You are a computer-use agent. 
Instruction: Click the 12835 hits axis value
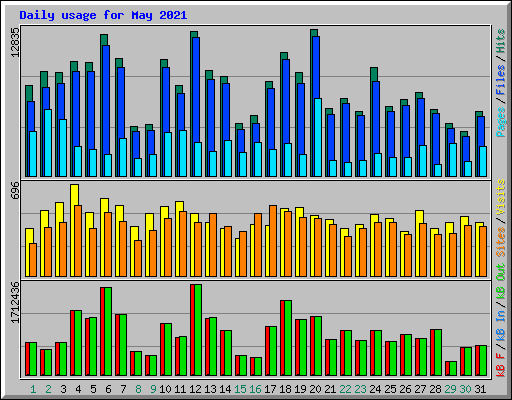pos(15,42)
